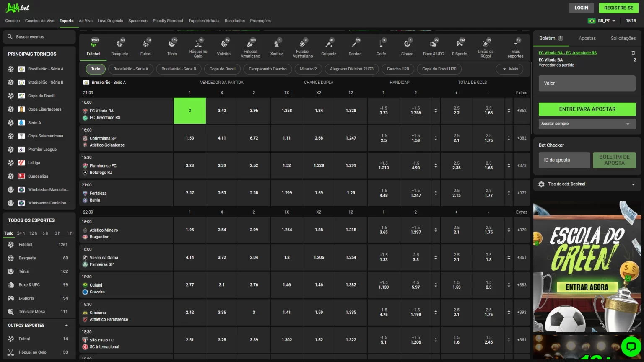The width and height of the screenshot is (644, 362).
Task: Focus the Buscar eventos search field
Action: [x=39, y=37]
